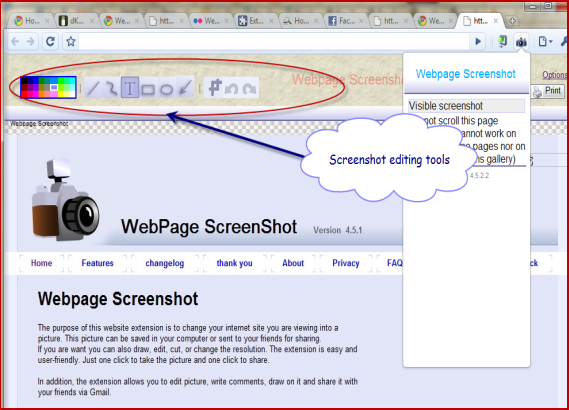569x410 pixels.
Task: Switch to the Ext... extensions tab
Action: pos(255,21)
